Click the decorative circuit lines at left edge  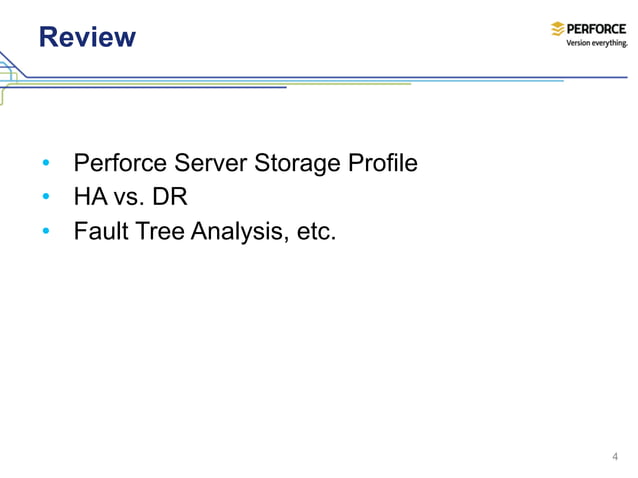(x=8, y=75)
